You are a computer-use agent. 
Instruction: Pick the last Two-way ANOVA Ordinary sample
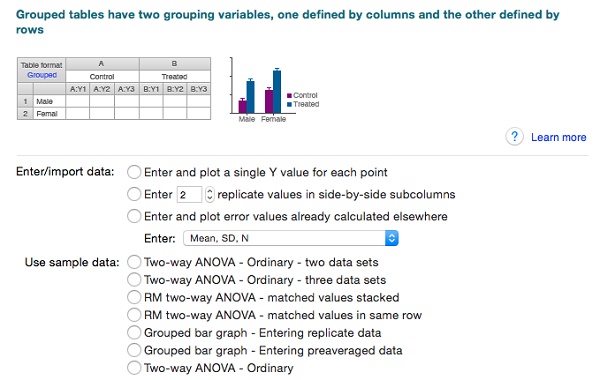pyautogui.click(x=134, y=368)
